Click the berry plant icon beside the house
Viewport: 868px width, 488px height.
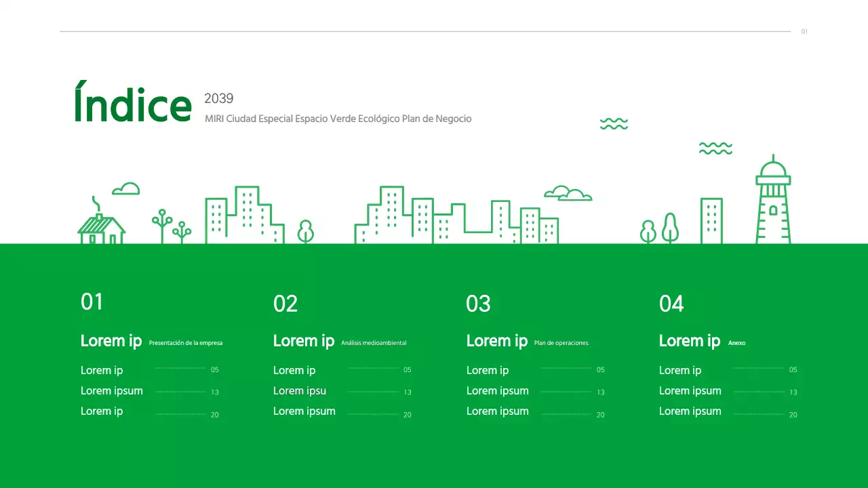point(163,220)
